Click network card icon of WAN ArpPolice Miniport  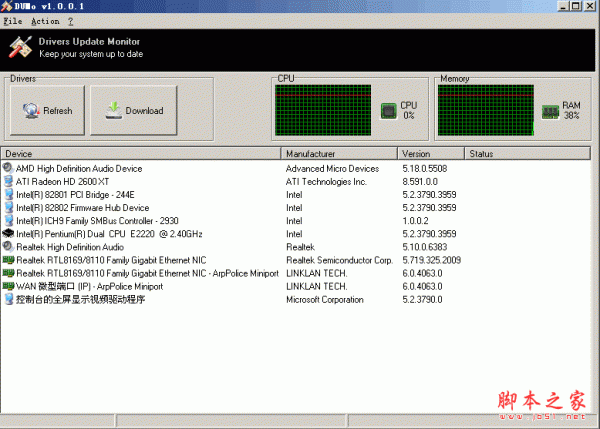(8, 286)
